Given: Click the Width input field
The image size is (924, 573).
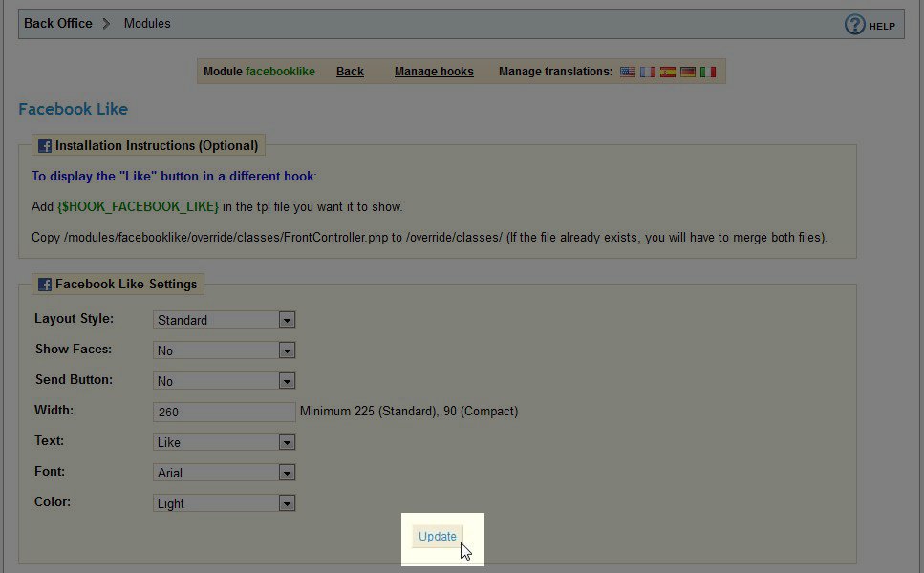Looking at the screenshot, I should point(224,412).
